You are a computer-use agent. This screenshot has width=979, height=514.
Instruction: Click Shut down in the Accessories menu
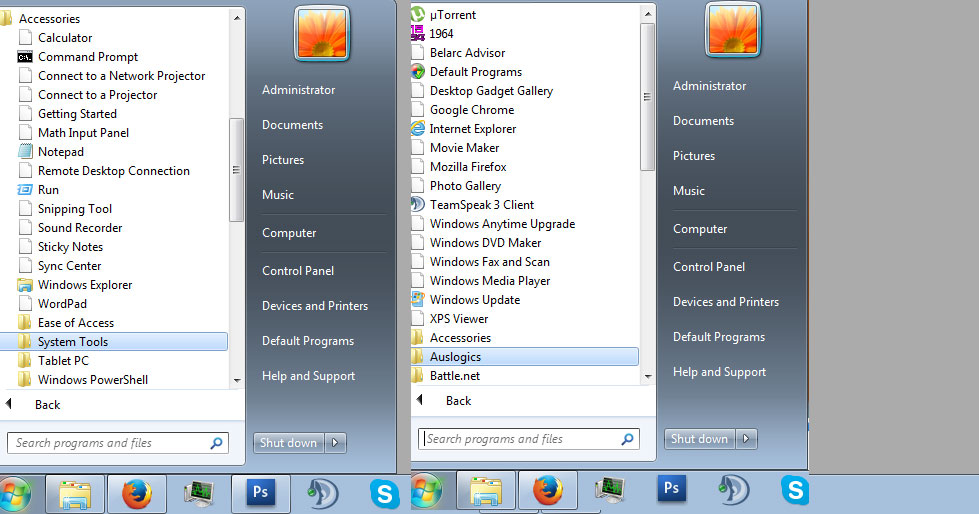pyautogui.click(x=288, y=443)
